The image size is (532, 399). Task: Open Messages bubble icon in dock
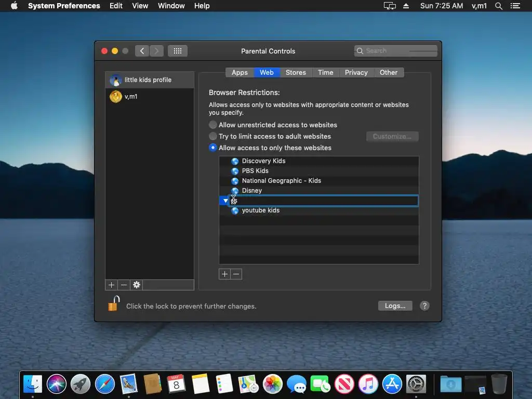(x=297, y=384)
